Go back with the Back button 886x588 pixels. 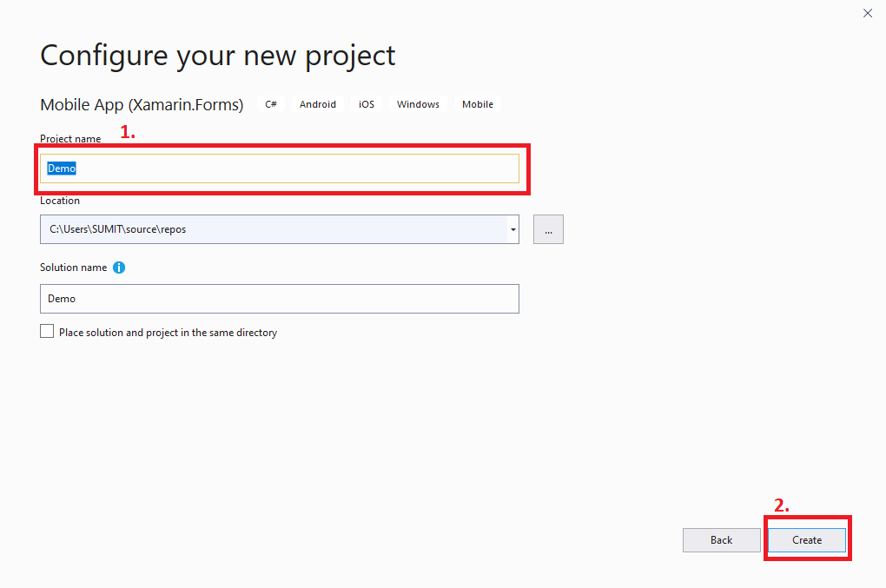(721, 539)
